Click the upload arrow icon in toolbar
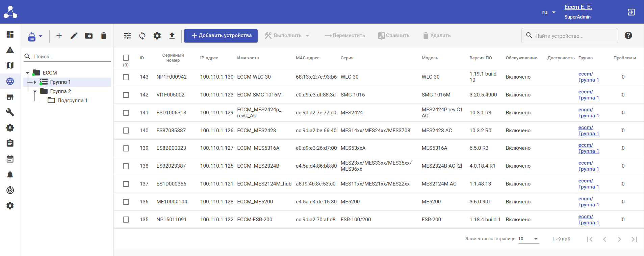Screen dimensions: 644x256 click(x=172, y=36)
